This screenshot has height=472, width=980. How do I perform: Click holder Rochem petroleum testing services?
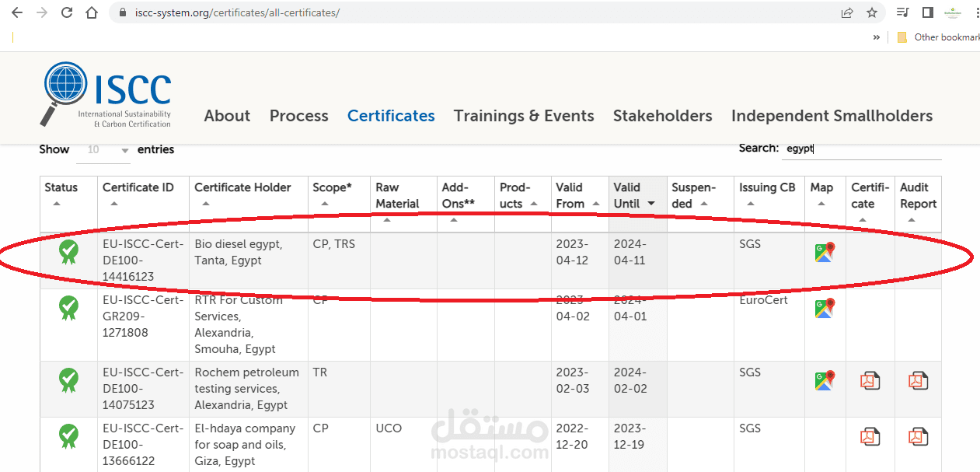246,389
